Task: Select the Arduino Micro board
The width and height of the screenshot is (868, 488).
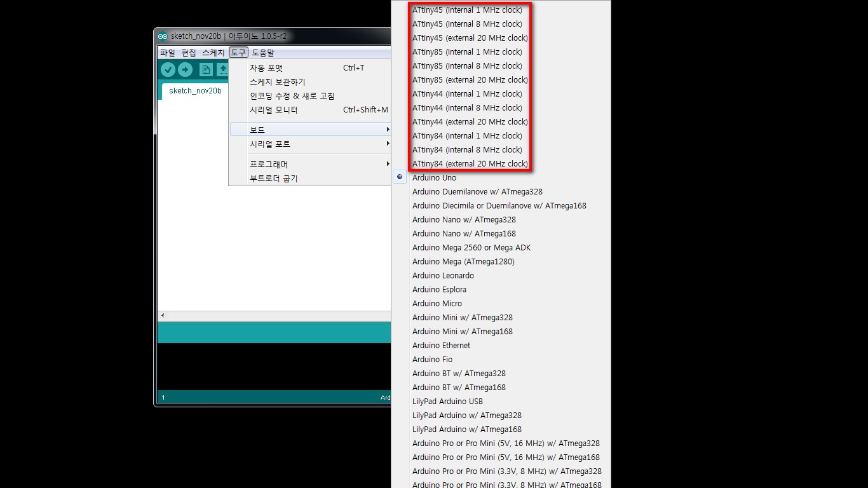Action: [x=501, y=304]
